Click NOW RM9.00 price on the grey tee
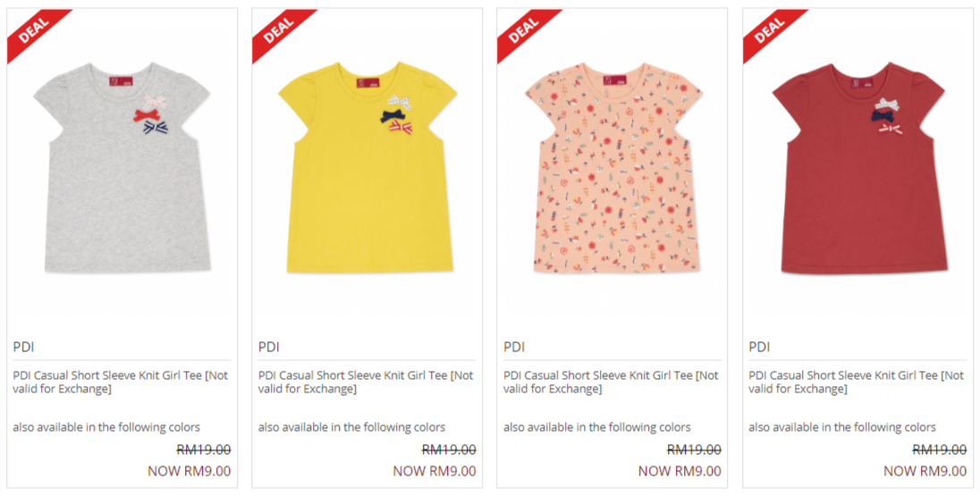 click(x=190, y=471)
